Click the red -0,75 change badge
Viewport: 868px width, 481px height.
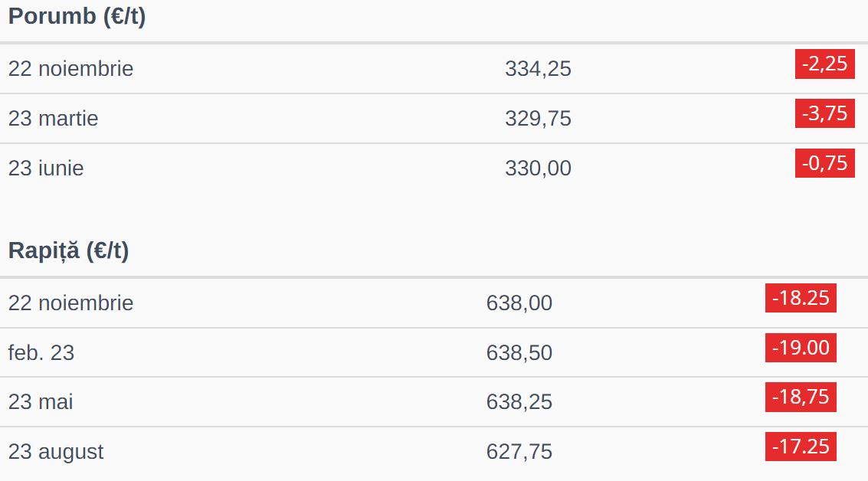point(824,163)
